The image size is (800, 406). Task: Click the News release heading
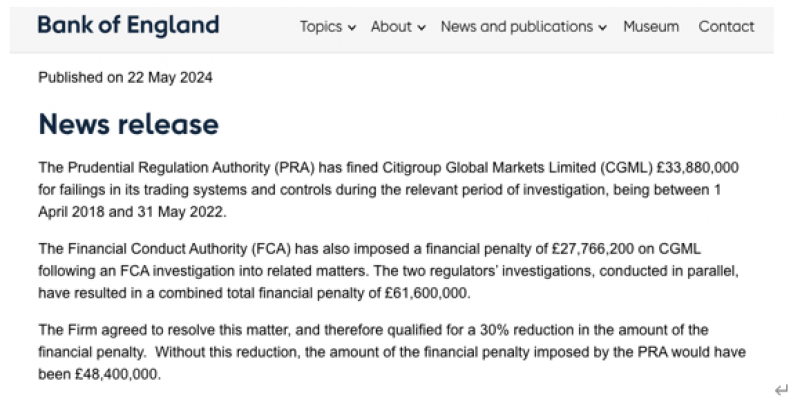pos(129,124)
